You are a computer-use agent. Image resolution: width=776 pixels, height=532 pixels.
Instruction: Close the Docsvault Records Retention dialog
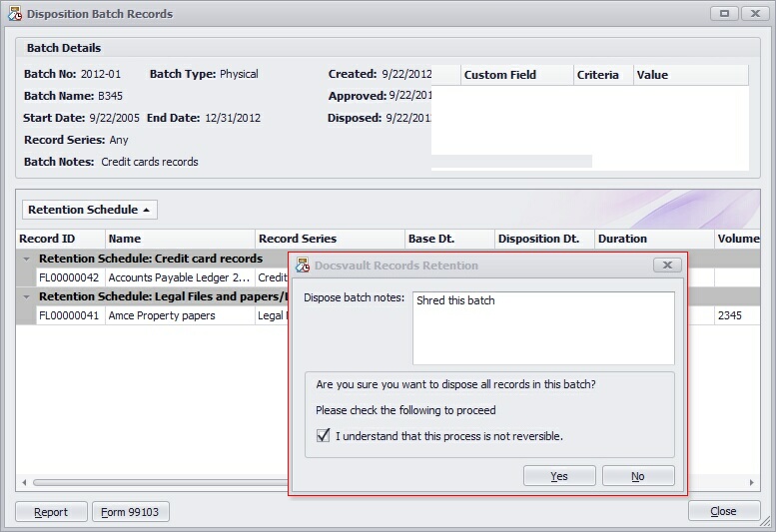[667, 266]
